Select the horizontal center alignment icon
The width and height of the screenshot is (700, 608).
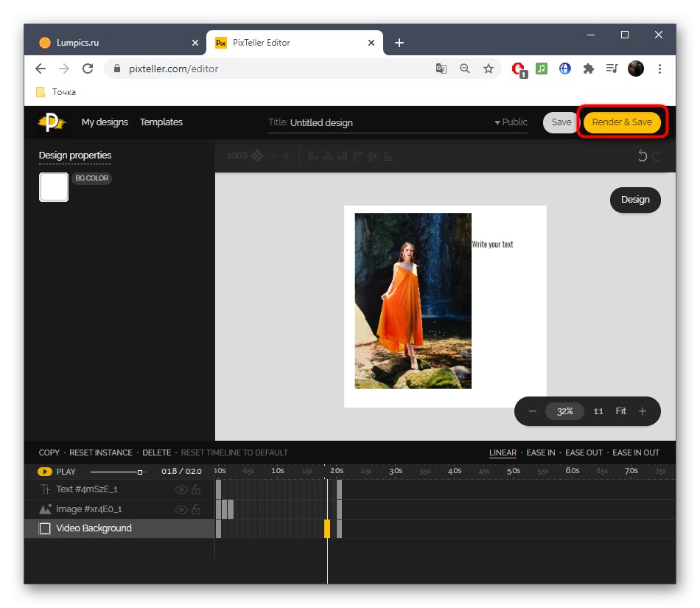click(x=329, y=156)
